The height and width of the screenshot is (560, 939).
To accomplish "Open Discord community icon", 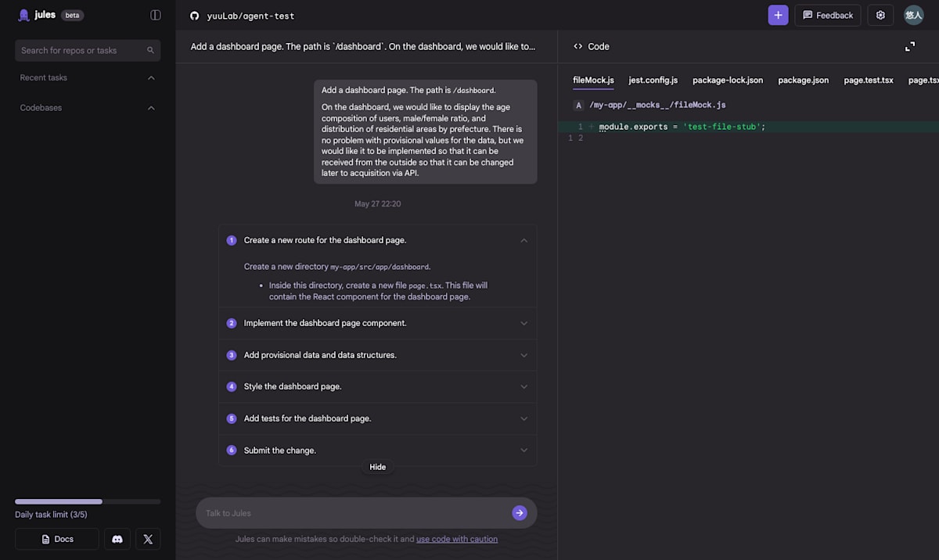I will click(117, 539).
